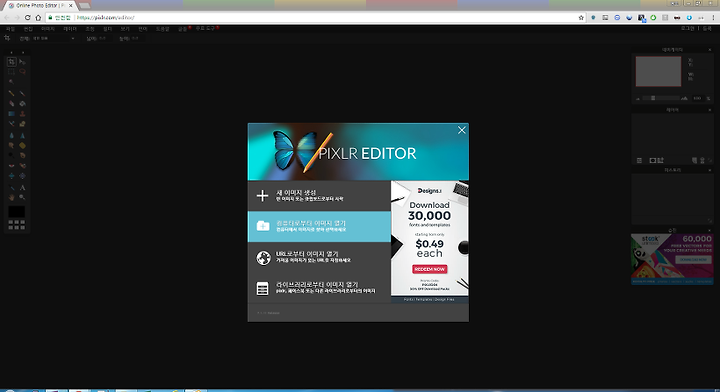Select the Pencil tool

[x=11, y=93]
